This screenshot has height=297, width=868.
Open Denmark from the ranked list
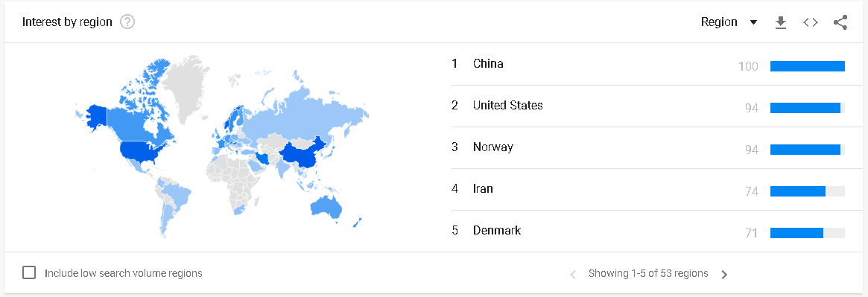point(496,230)
